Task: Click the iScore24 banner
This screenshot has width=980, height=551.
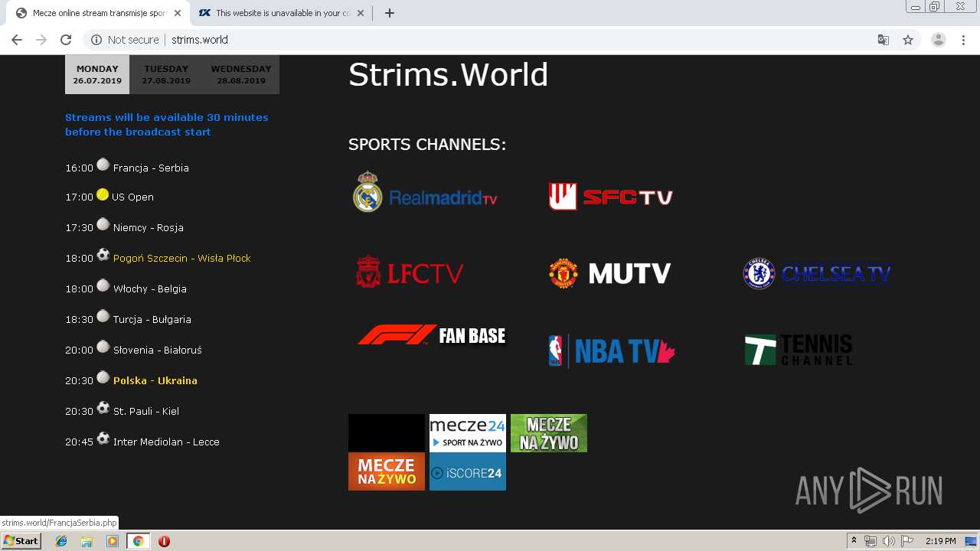Action: coord(468,471)
